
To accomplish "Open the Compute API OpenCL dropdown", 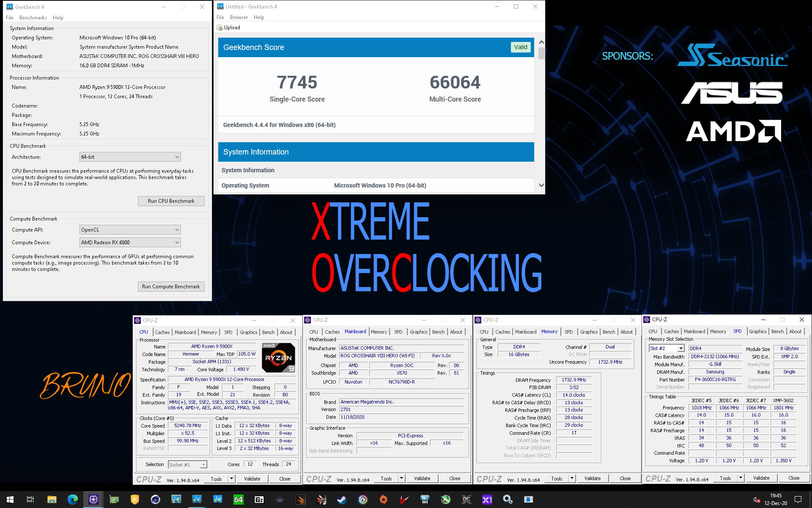I will coord(130,230).
